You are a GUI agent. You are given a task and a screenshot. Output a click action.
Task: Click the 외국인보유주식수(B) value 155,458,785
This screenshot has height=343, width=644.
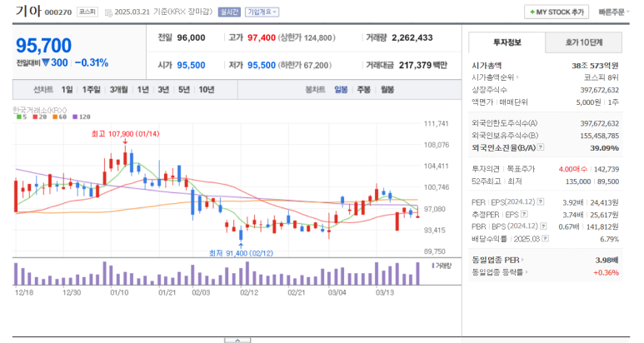[600, 136]
